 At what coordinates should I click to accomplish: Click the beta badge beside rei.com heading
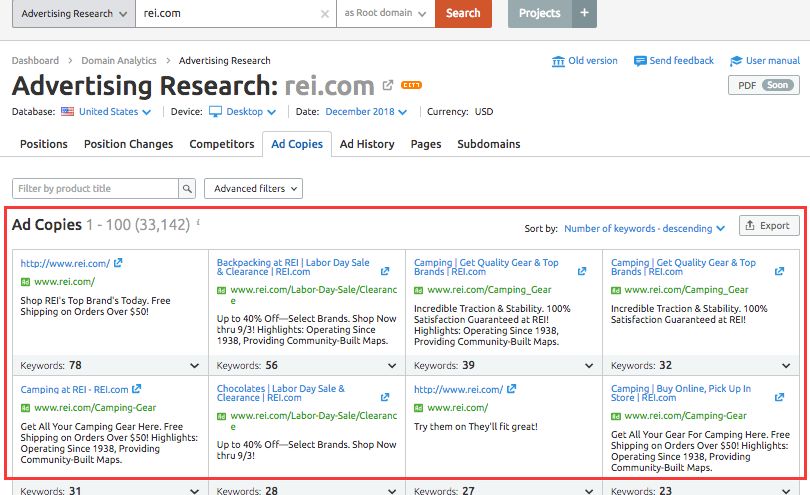click(411, 85)
